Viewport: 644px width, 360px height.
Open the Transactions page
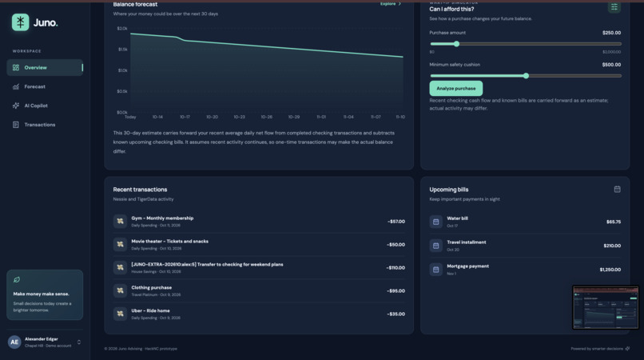click(x=45, y=125)
